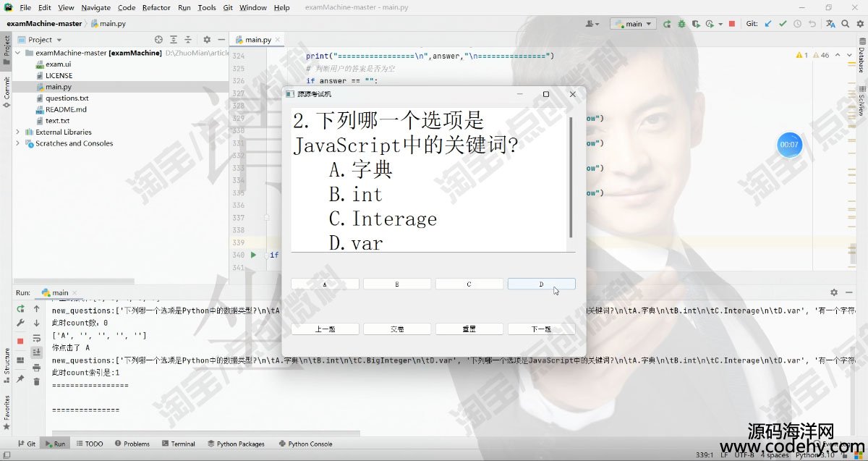Screen dimensions: 868x461
Task: Open IDE settings gear in toolbar
Action: click(x=859, y=24)
